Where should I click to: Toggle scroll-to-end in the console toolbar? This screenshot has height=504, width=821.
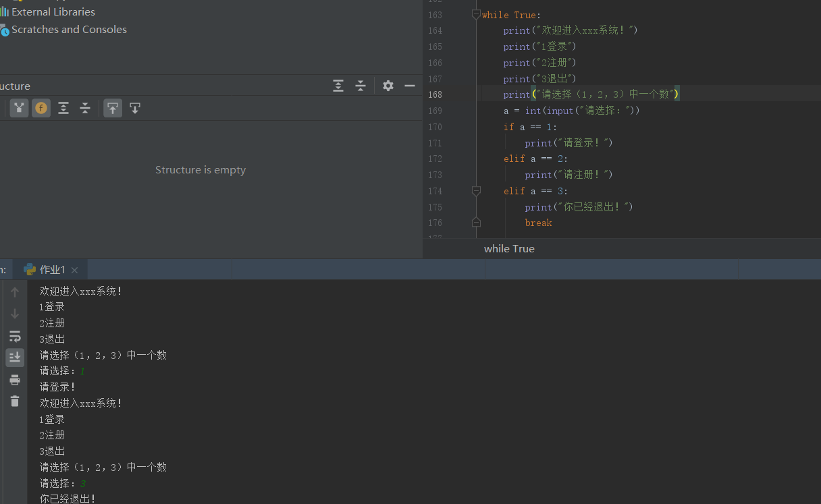click(15, 357)
